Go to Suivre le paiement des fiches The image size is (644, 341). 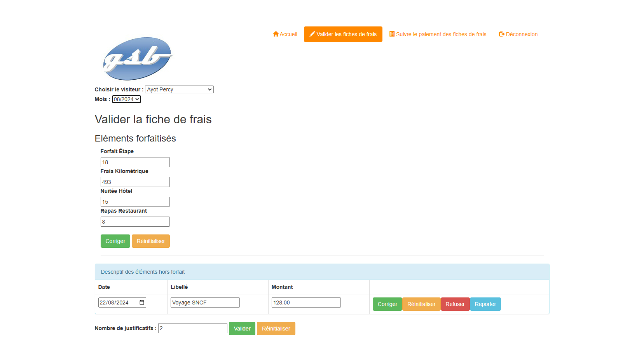click(441, 34)
